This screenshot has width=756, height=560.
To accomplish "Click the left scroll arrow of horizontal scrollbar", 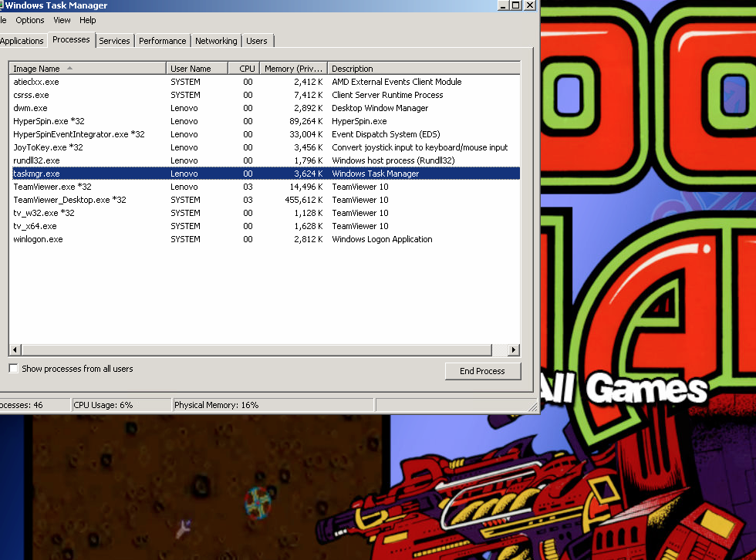I will 15,350.
